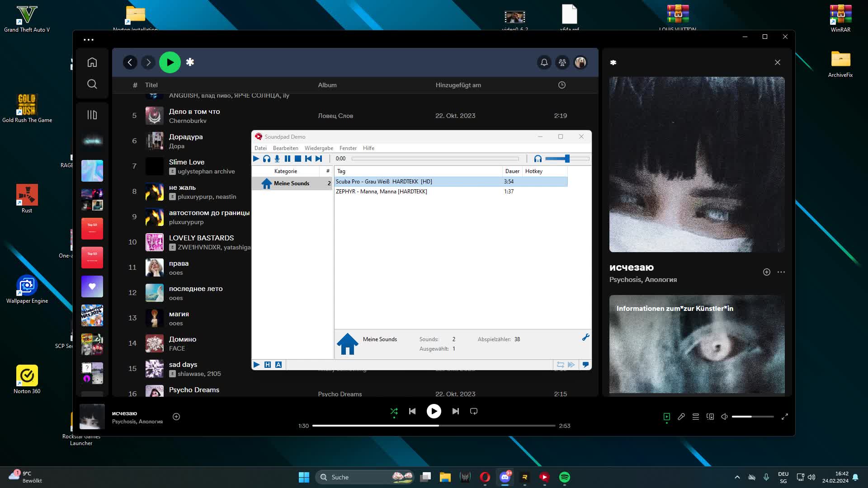Open the Spotify search icon in sidebar
Screen dimensions: 868x488
click(92, 84)
